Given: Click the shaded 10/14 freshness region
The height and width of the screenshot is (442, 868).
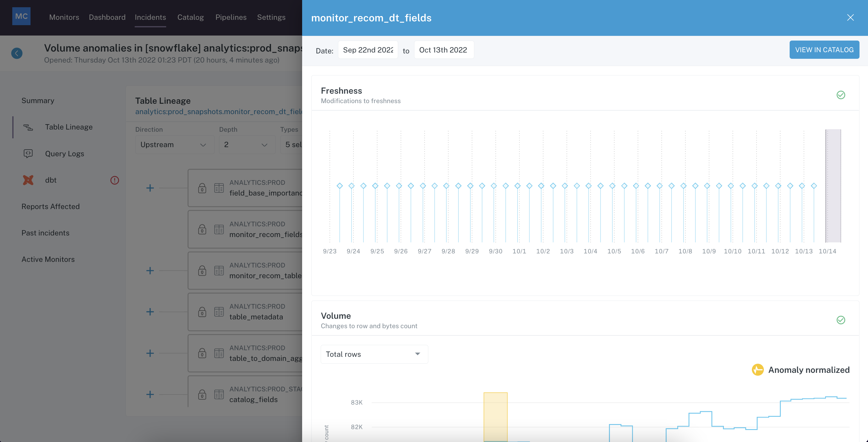Looking at the screenshot, I should (x=833, y=186).
